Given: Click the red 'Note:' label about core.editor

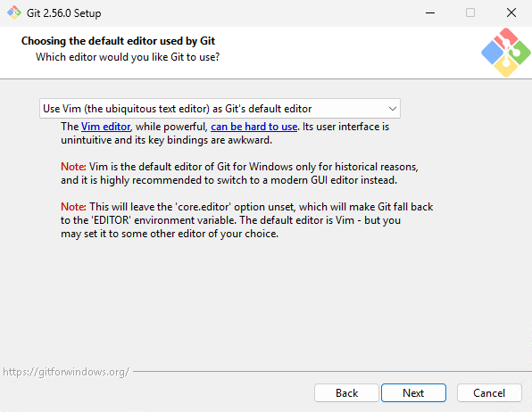Looking at the screenshot, I should click(x=73, y=207).
